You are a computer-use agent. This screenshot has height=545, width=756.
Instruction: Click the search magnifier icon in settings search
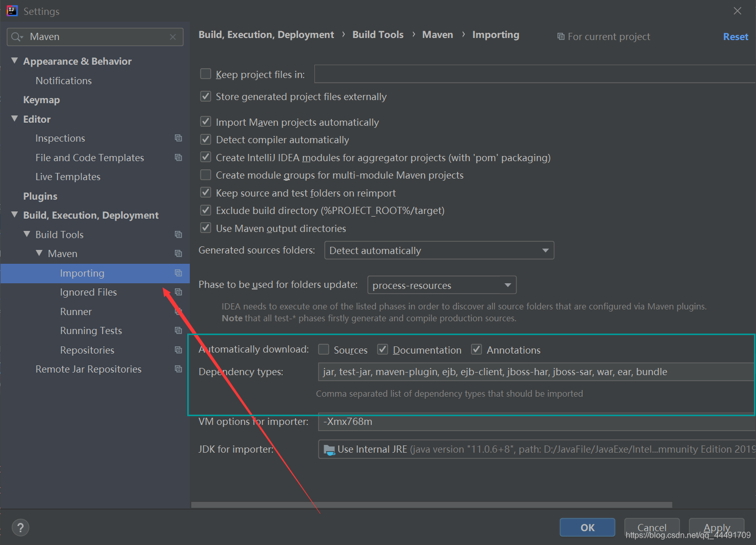pos(16,37)
